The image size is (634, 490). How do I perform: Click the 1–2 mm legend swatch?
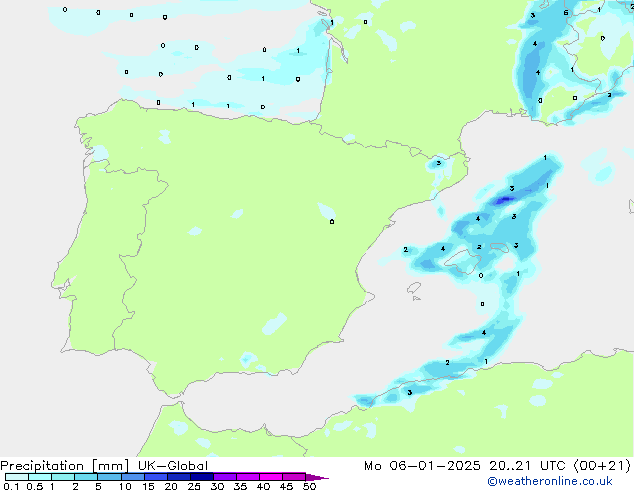(x=63, y=477)
